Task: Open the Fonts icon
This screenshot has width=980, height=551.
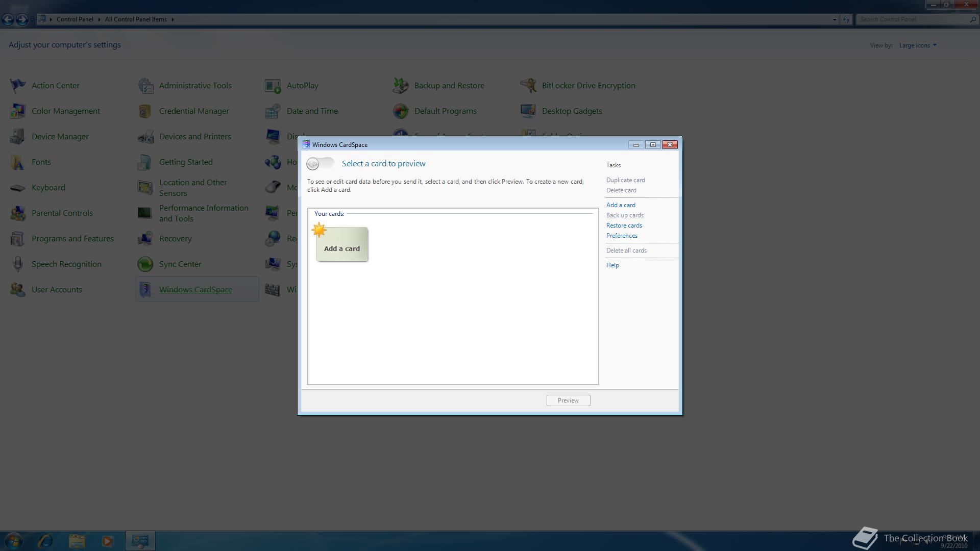Action: pos(18,162)
